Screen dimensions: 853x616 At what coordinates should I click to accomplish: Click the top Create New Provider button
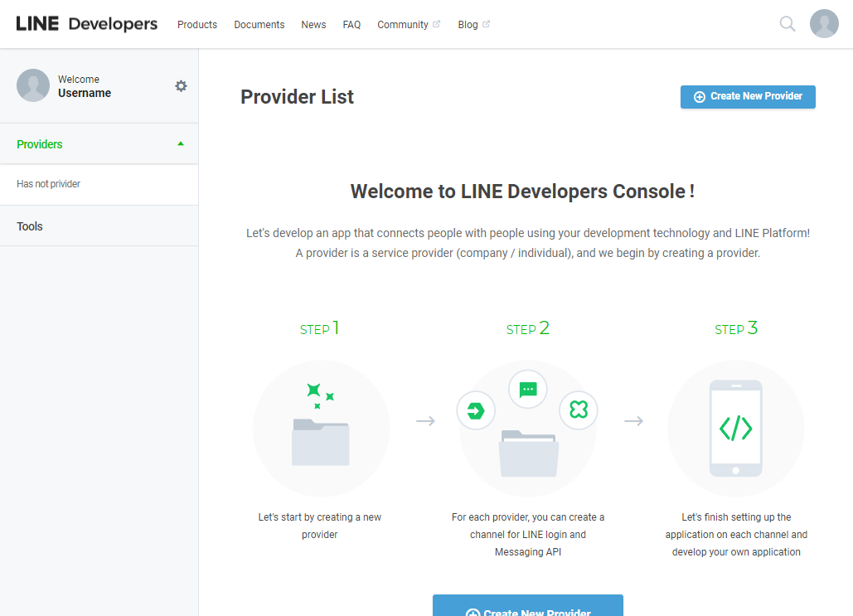[x=747, y=97]
